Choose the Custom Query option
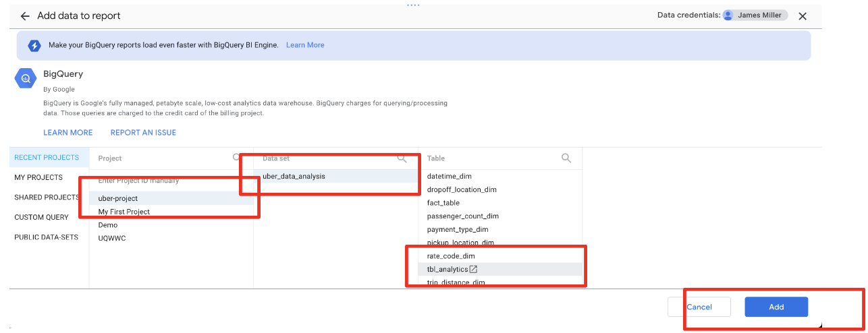 (41, 217)
